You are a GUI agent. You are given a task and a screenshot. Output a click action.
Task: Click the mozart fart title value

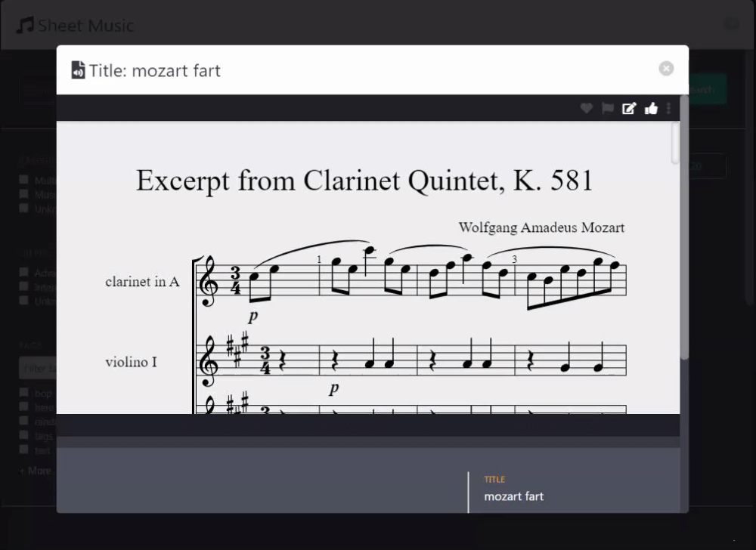click(x=513, y=496)
